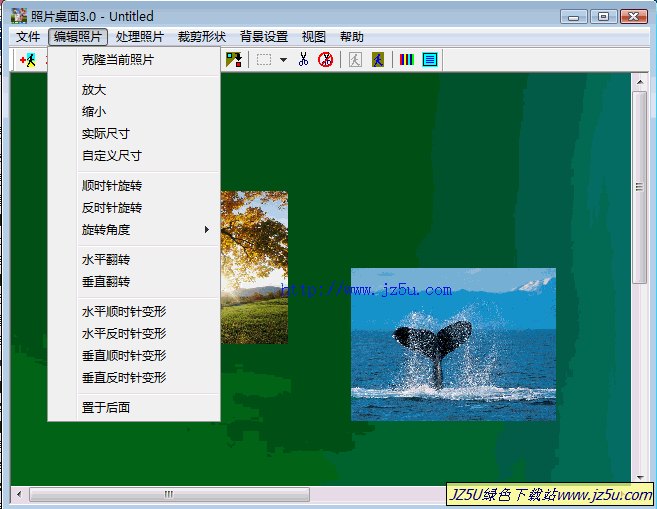Expand the 旋转角度 submenu

[x=134, y=230]
